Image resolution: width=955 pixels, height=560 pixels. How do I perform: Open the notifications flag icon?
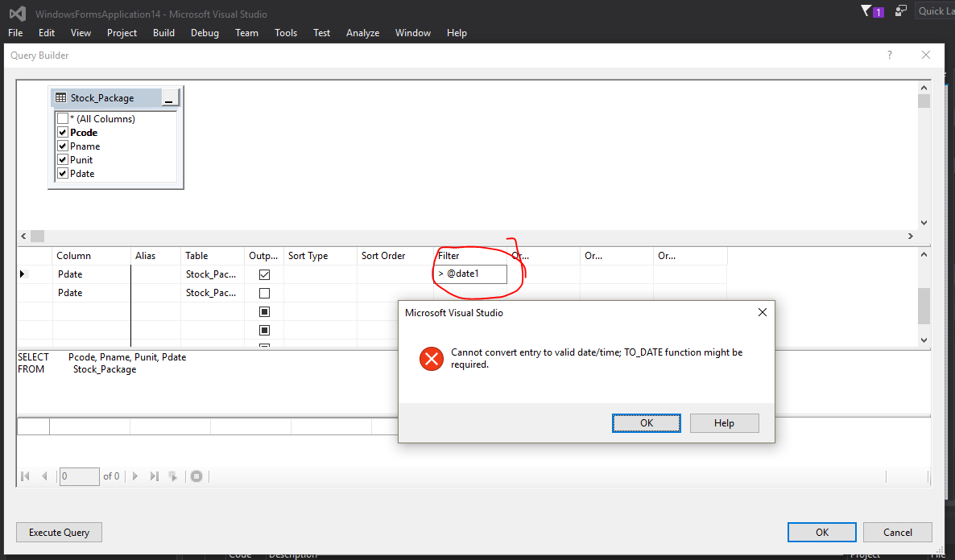(866, 10)
